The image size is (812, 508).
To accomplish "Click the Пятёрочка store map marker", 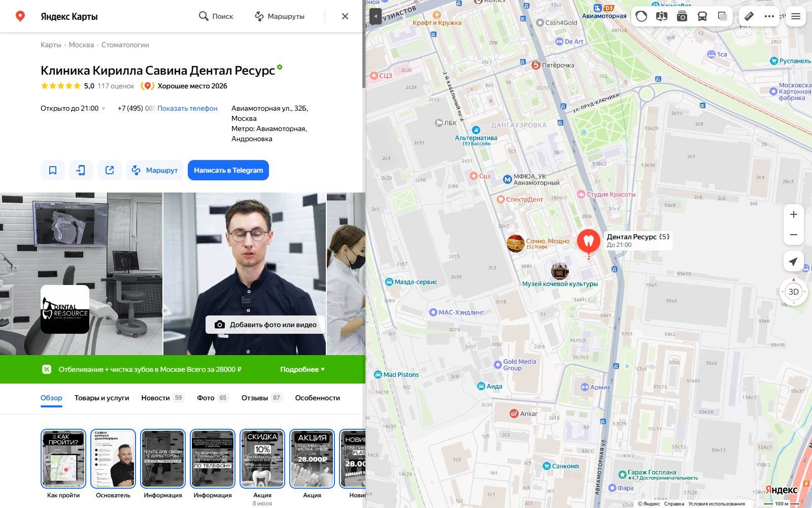I will pyautogui.click(x=536, y=65).
